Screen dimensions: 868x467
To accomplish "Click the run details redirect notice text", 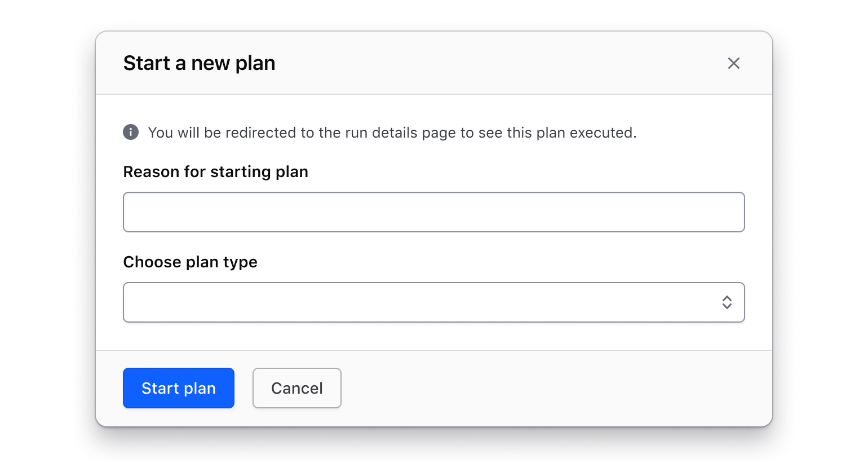I will [392, 133].
